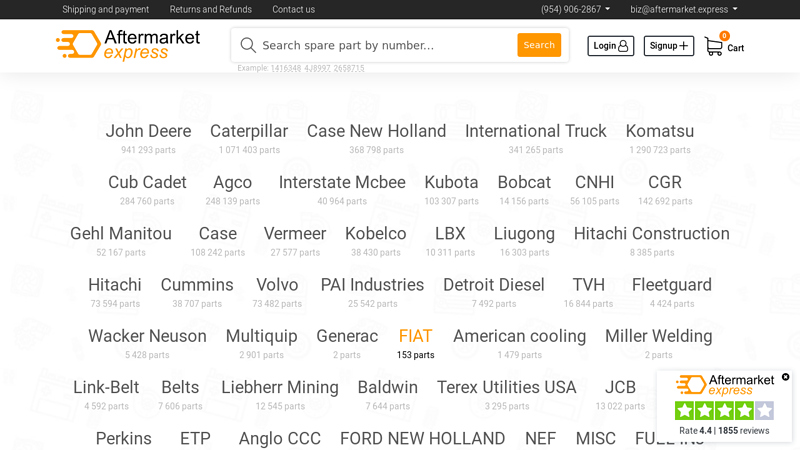Screen dimensions: 800x450
Task: Open Komatsu parts brand
Action: pyautogui.click(x=660, y=131)
